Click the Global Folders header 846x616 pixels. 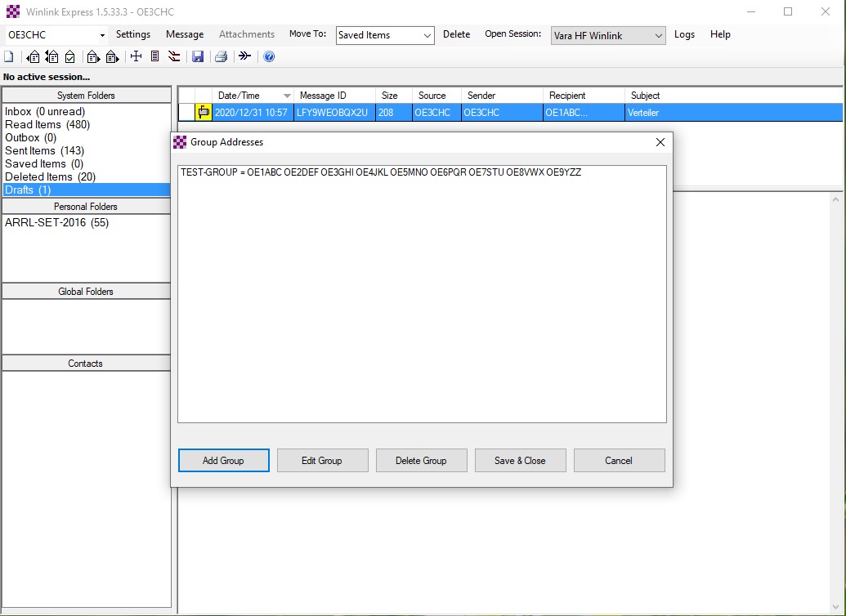click(x=87, y=292)
